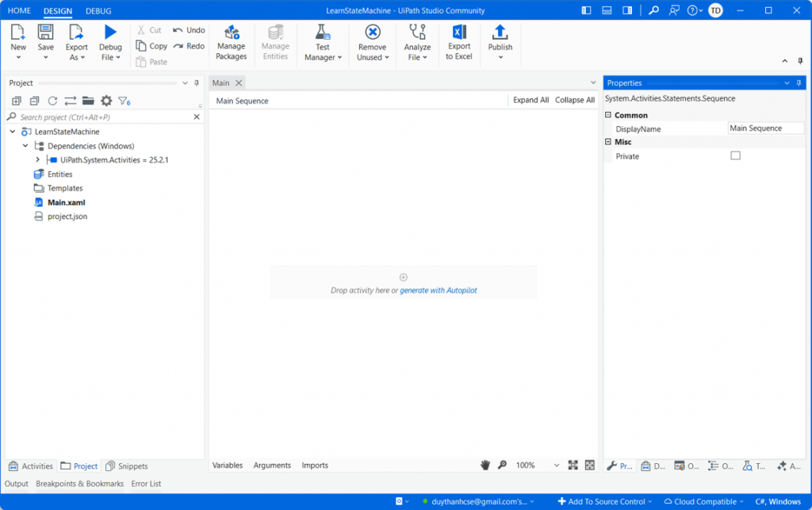Export workflow to Excel
Viewport: 812px width, 510px height.
tap(459, 43)
